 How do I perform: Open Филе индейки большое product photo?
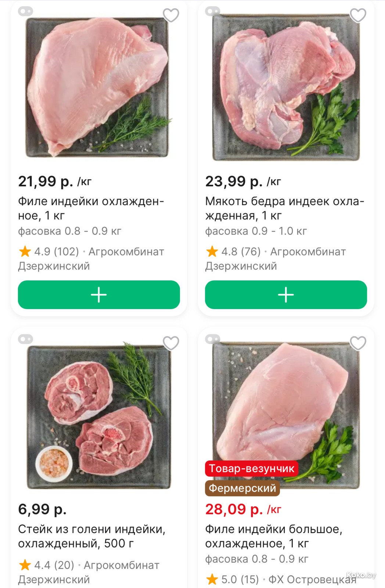tap(286, 404)
